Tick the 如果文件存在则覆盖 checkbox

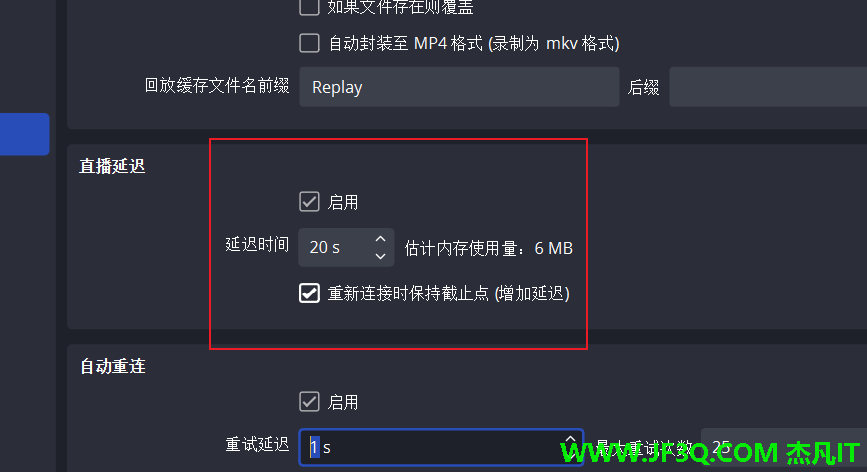(309, 7)
